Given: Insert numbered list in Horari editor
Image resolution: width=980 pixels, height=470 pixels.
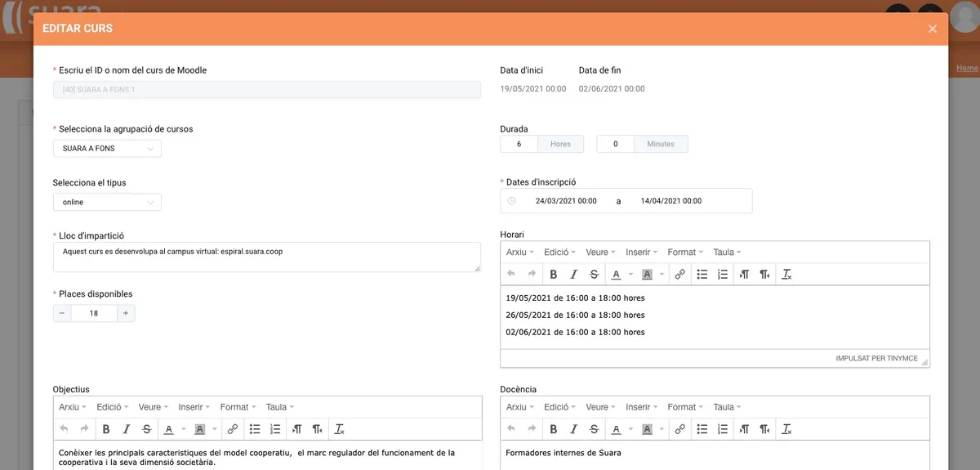Looking at the screenshot, I should tap(723, 275).
